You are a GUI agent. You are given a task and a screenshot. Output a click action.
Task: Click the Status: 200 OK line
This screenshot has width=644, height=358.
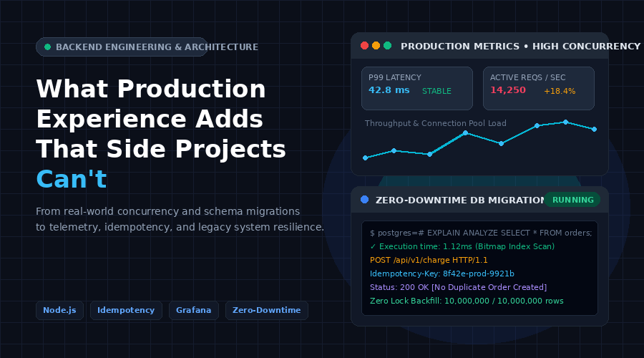tap(458, 287)
